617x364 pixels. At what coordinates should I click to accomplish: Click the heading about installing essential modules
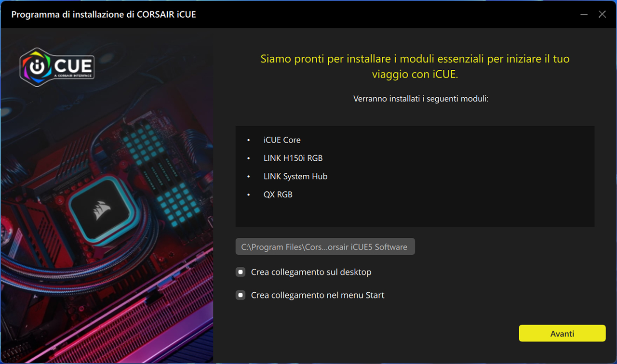coord(415,67)
